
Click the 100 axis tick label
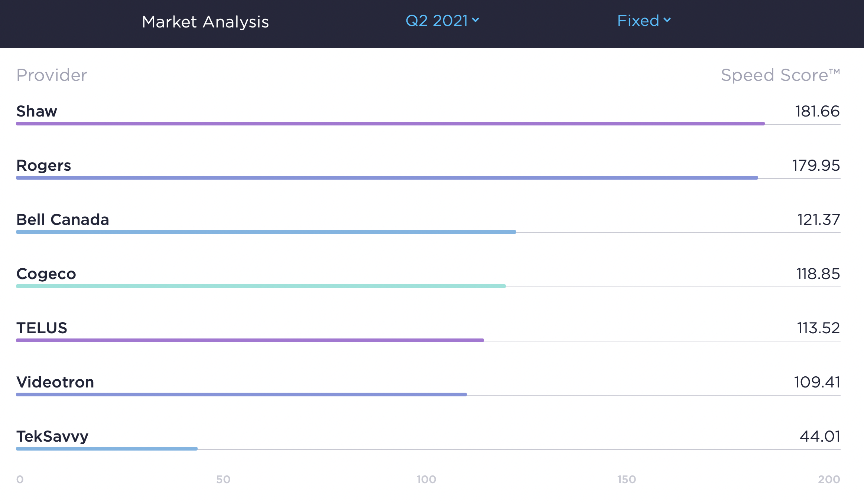point(426,479)
